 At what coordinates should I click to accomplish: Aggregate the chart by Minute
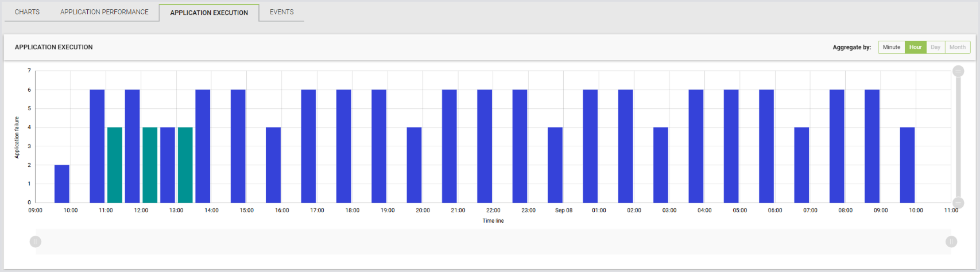892,47
